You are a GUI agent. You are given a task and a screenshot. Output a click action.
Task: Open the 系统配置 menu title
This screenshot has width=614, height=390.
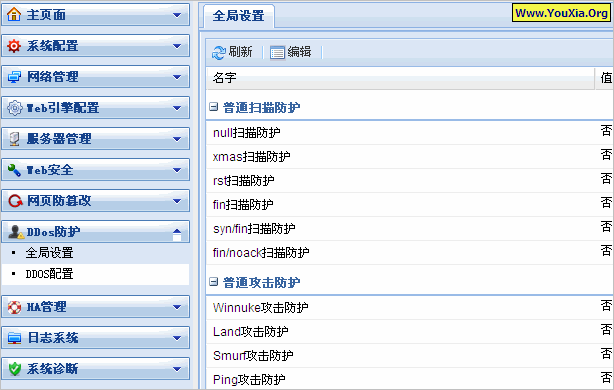pyautogui.click(x=52, y=46)
